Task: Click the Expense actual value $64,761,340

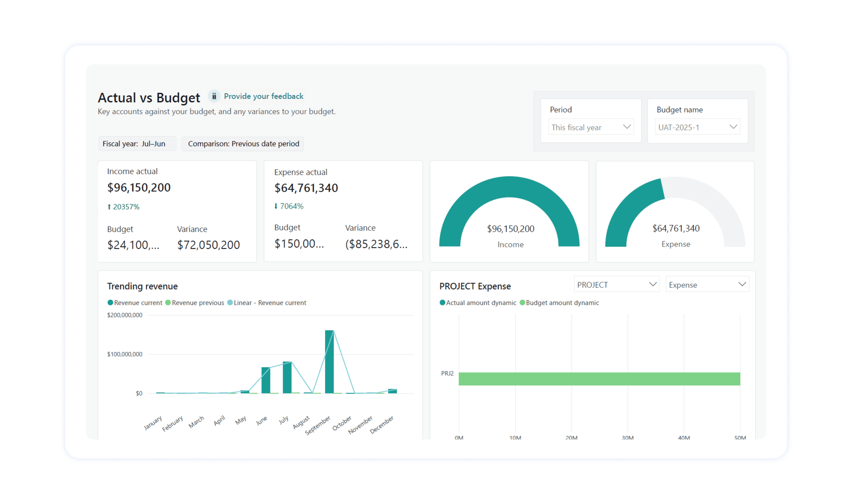Action: click(x=306, y=187)
